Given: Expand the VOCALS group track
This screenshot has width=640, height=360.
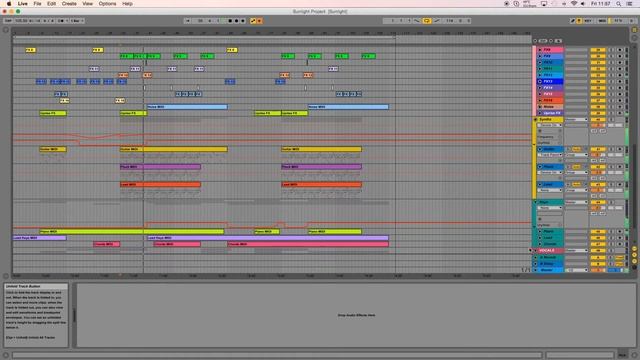Looking at the screenshot, I should [x=536, y=251].
